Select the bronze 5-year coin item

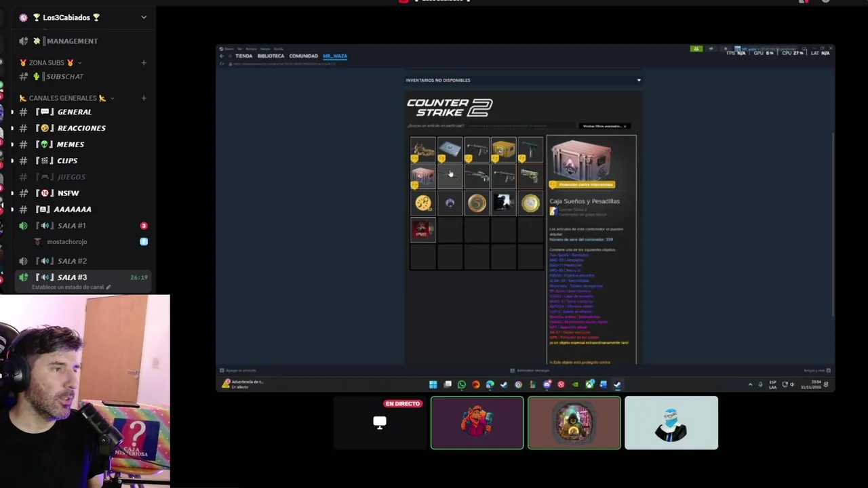click(477, 203)
